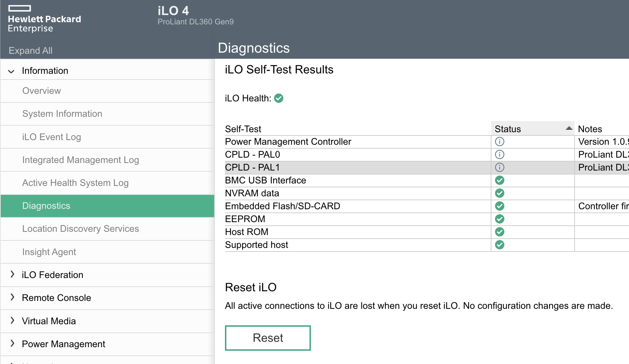Click the Reset iLO button
This screenshot has width=629, height=364.
[x=268, y=338]
